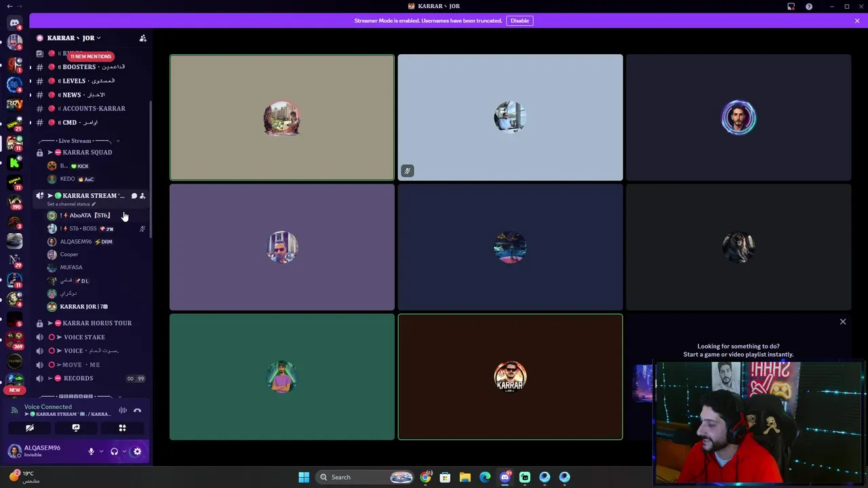Select the light blue muted participant tile
The image size is (868, 488).
pos(510,118)
